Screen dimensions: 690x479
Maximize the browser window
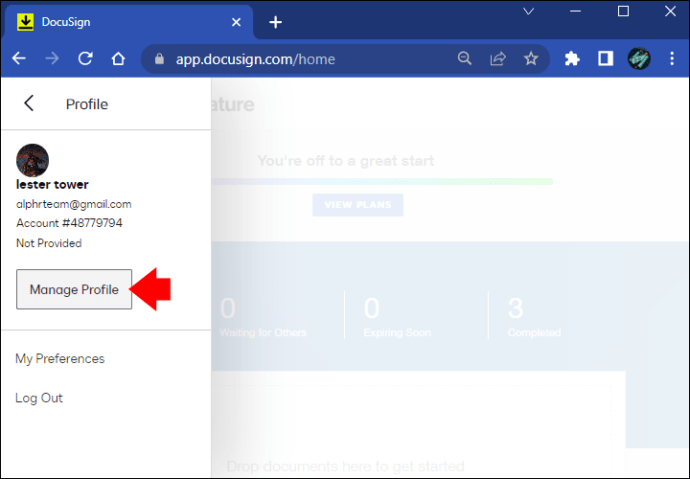coord(623,11)
